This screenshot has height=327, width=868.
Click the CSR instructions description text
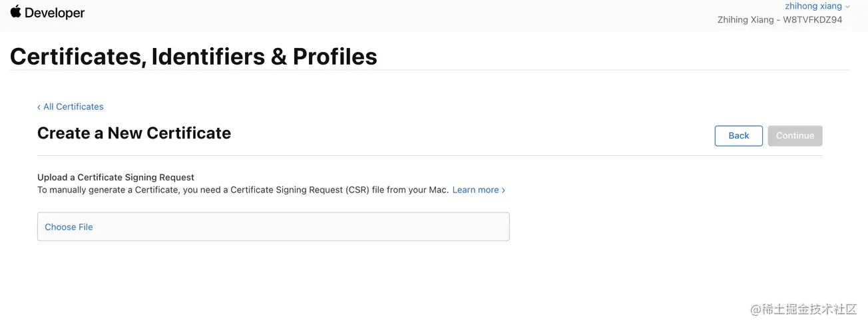pos(243,190)
